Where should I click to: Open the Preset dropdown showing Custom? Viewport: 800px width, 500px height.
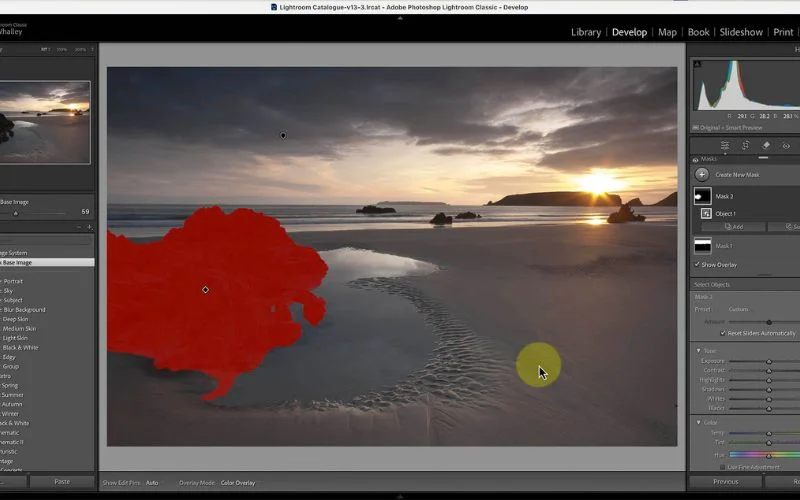pos(739,309)
